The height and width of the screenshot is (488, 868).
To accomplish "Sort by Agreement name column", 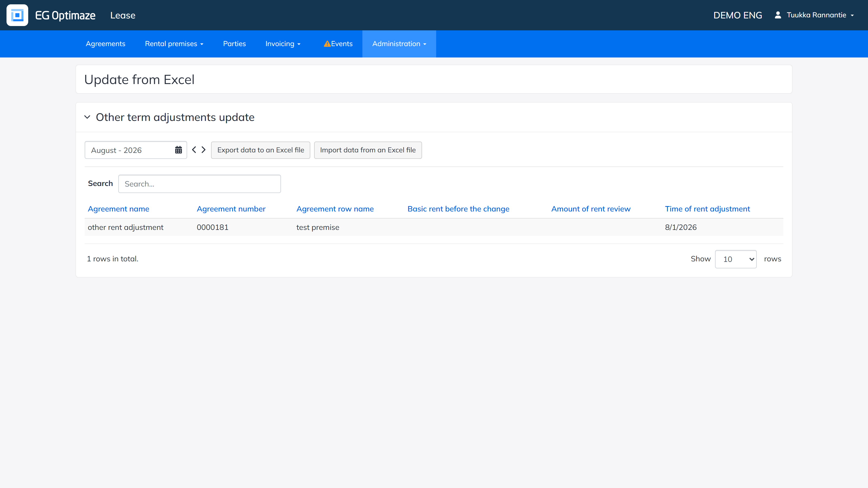I will pos(118,209).
